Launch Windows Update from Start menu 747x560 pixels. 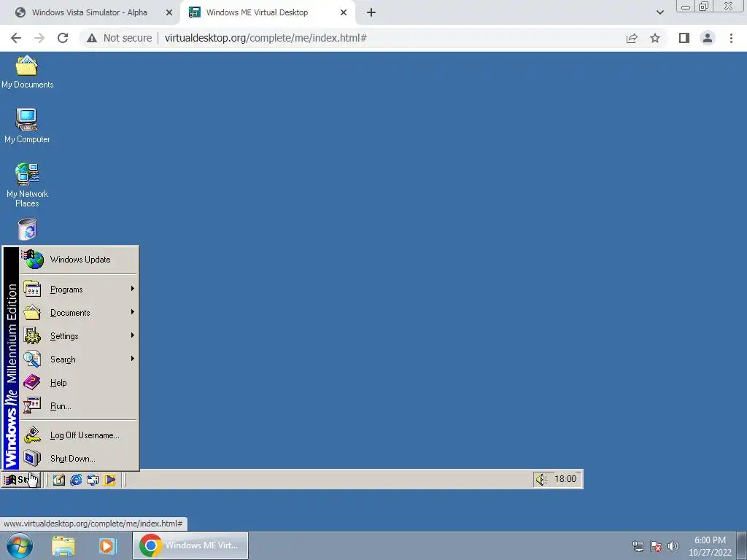79,260
